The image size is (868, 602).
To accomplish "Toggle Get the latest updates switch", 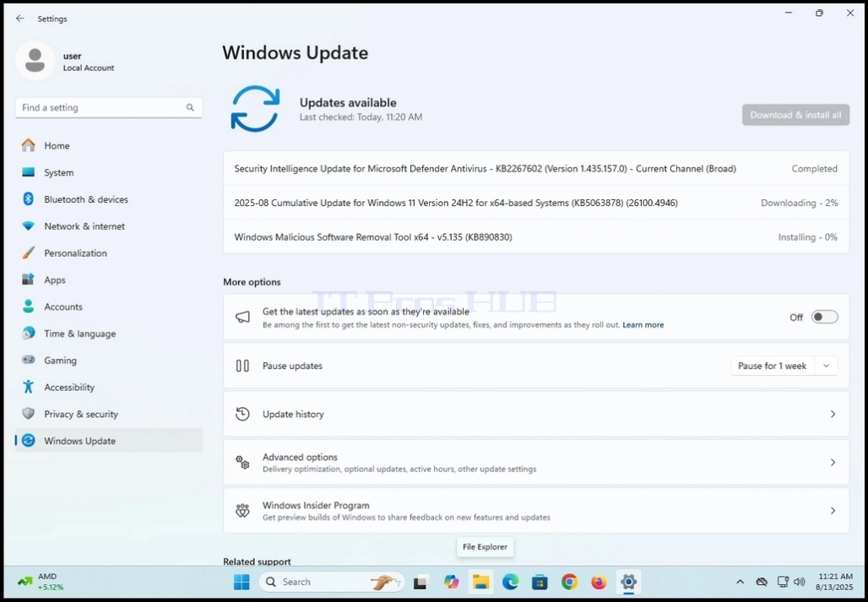I will pyautogui.click(x=824, y=317).
